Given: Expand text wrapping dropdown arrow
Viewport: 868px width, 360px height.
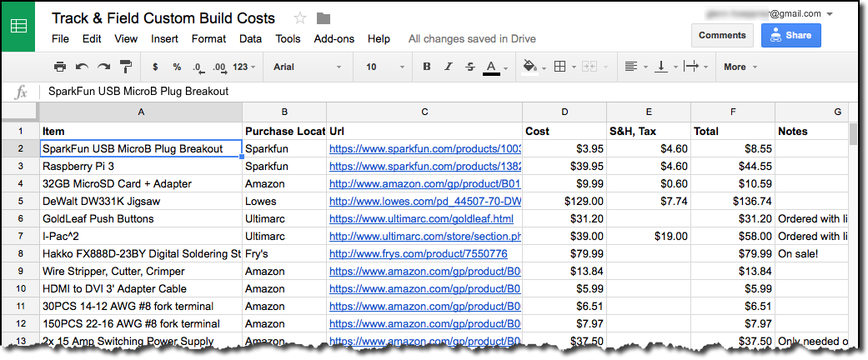Looking at the screenshot, I should tap(705, 67).
